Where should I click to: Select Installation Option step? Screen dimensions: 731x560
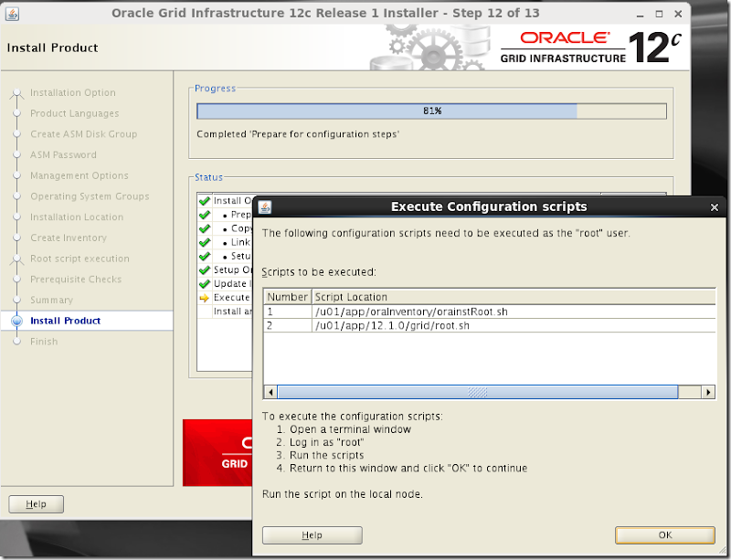73,92
